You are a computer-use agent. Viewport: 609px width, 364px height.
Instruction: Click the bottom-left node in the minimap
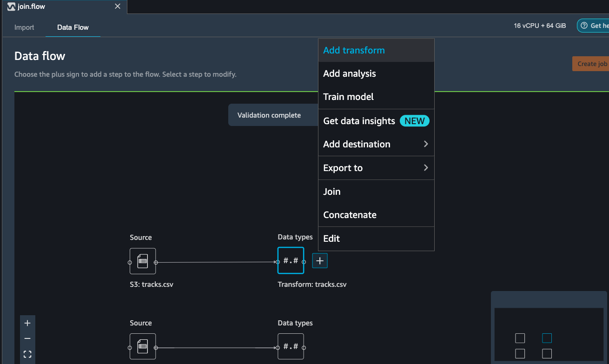tap(520, 354)
